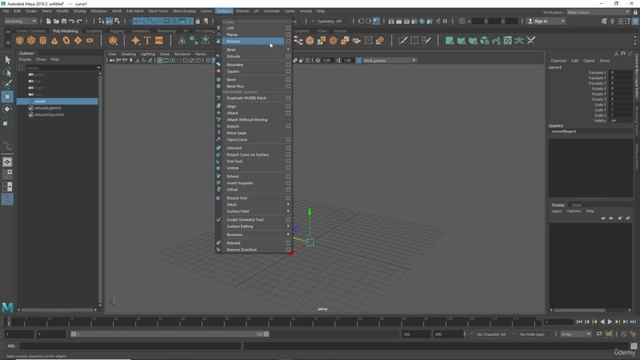Viewport: 640px width, 360px height.
Task: Open the Symmetry Off dropdown
Action: (x=329, y=21)
